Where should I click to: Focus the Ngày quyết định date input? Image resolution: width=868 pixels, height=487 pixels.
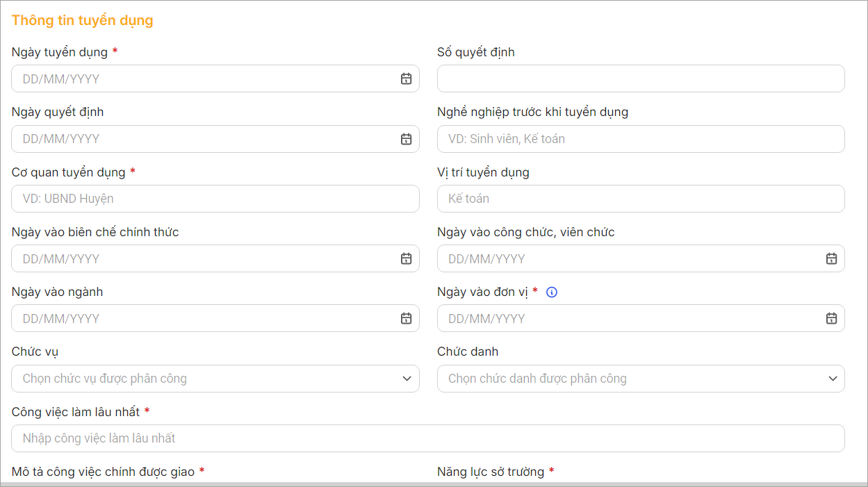click(x=202, y=139)
